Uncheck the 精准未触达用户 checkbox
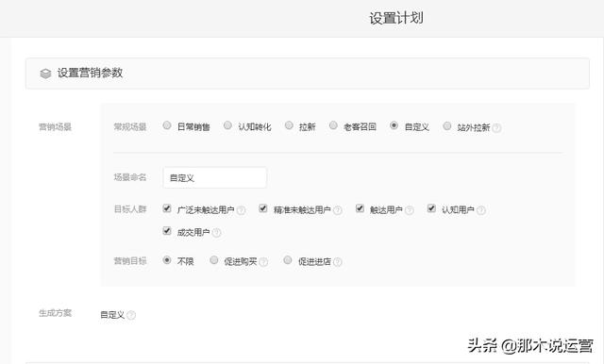This screenshot has height=364, width=604. 263,208
